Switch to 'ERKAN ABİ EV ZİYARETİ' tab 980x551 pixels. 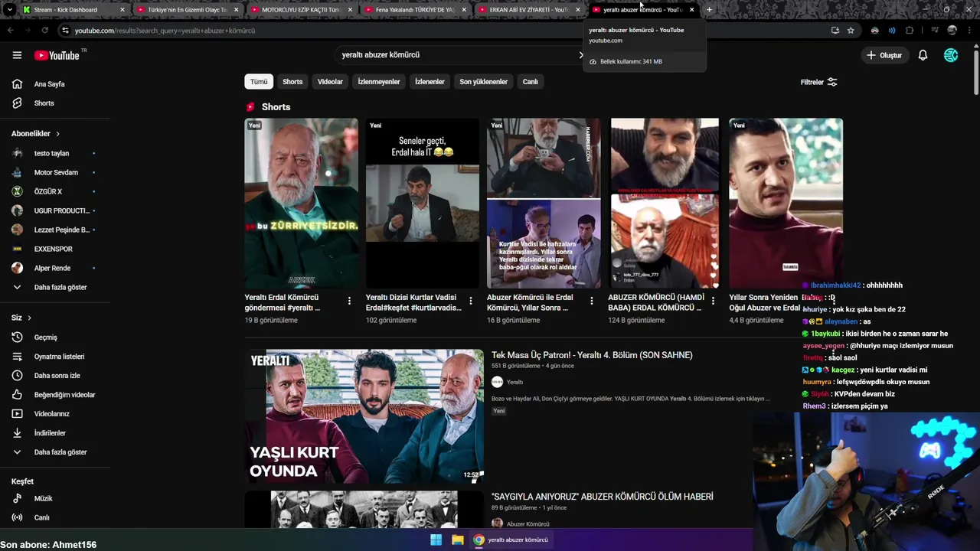(529, 10)
